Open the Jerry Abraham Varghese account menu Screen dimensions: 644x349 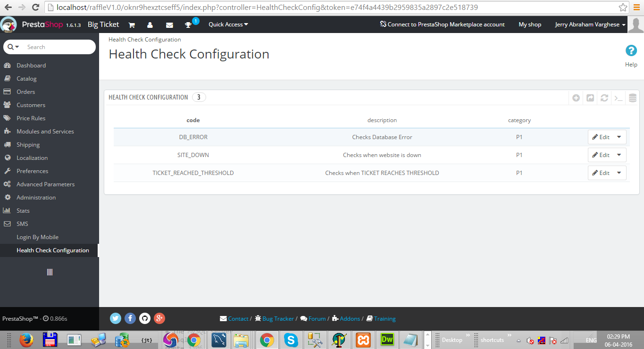(590, 25)
